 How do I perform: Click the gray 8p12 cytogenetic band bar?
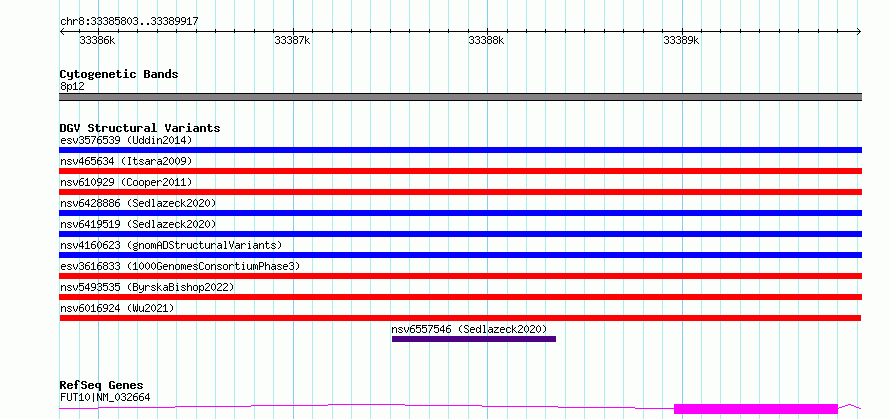(460, 97)
